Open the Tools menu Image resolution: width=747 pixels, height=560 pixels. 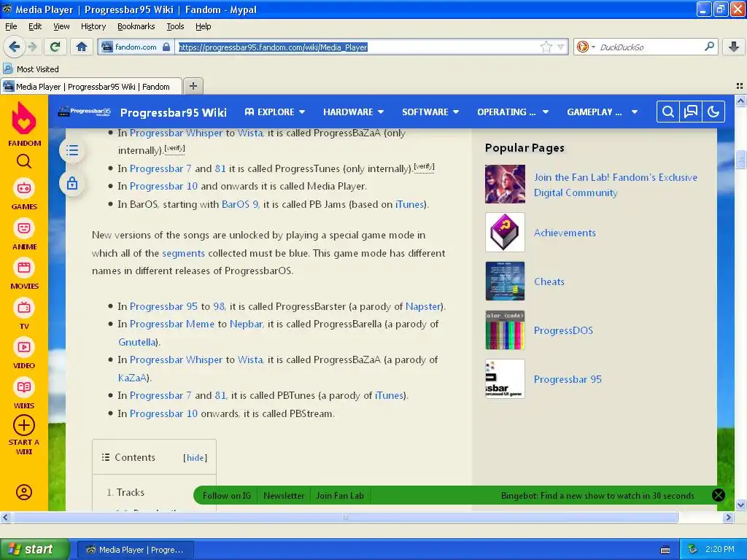tap(175, 26)
